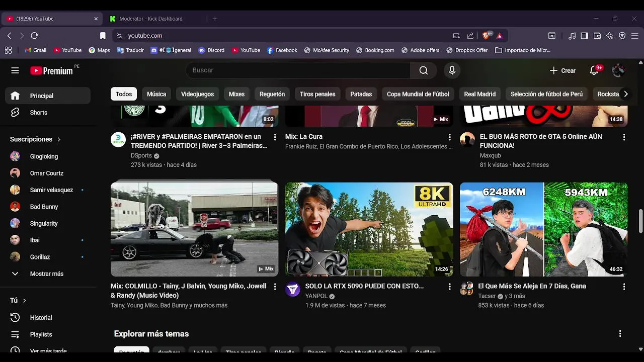Image resolution: width=644 pixels, height=362 pixels.
Task: Open Bad Bunny channel subscription
Action: pyautogui.click(x=48, y=207)
